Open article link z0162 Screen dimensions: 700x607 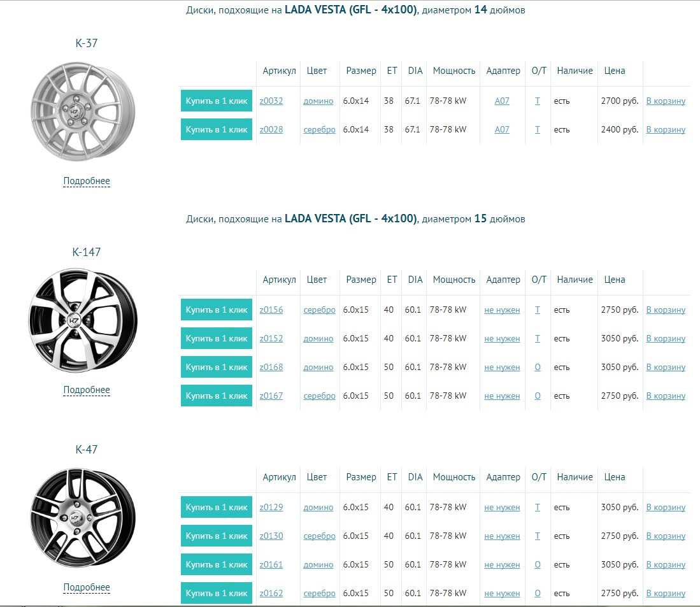(x=271, y=593)
